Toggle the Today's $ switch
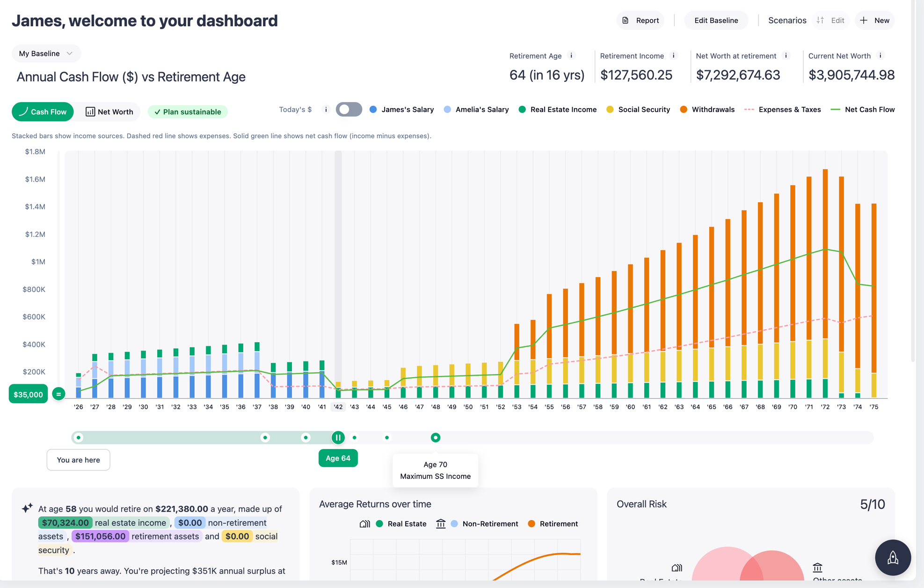The image size is (924, 588). (349, 110)
